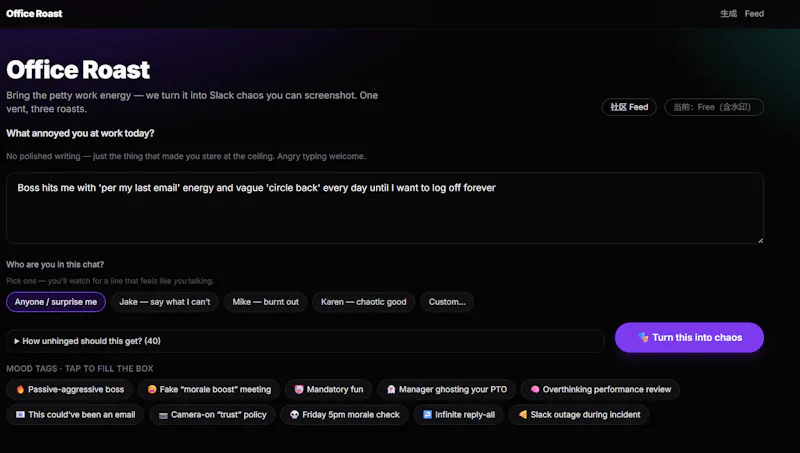Pick the 'Camera-on "trust" policy' tag
Viewport: 800px width, 453px height.
212,415
